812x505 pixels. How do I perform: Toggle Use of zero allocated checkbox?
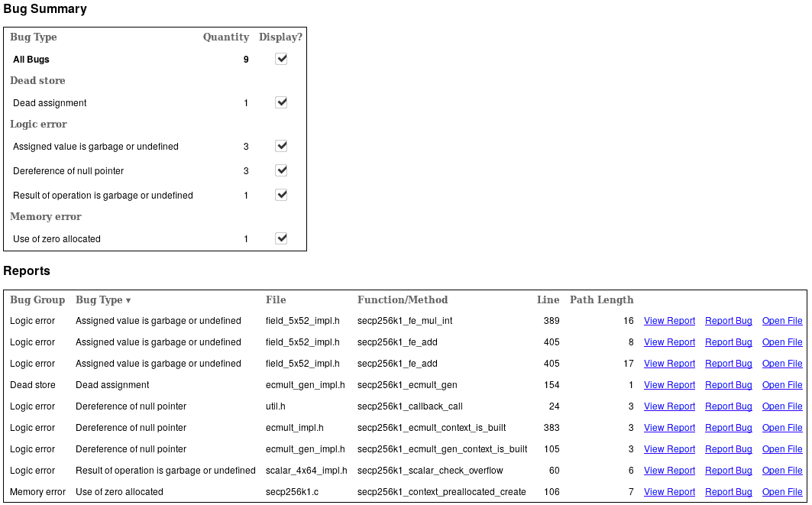tap(281, 238)
